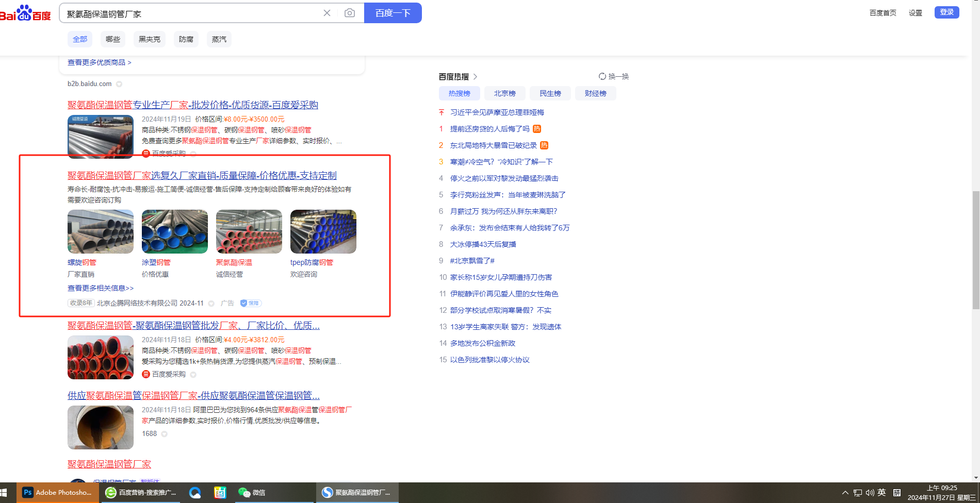Select the 蒸汽 filter tab

tap(219, 39)
